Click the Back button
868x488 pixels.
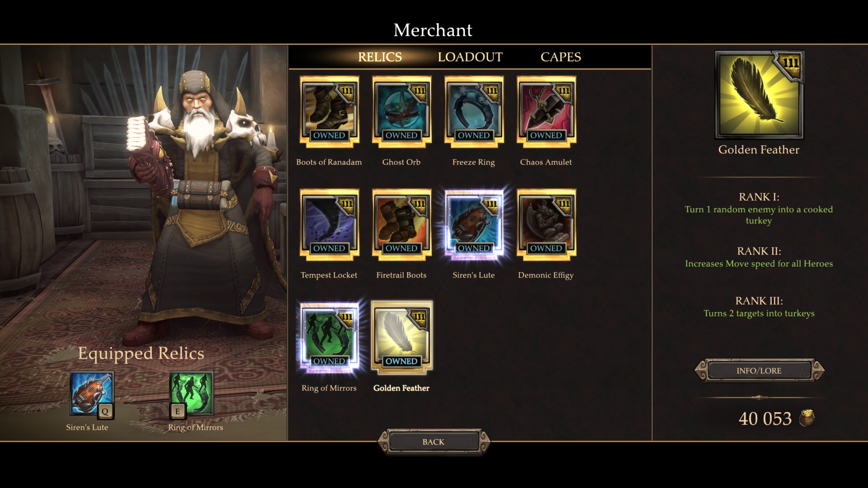434,441
